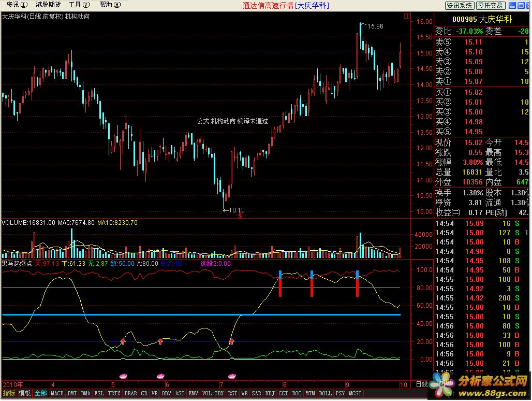
Task: Click the 2010年 label on the time axis
Action: coord(12,385)
